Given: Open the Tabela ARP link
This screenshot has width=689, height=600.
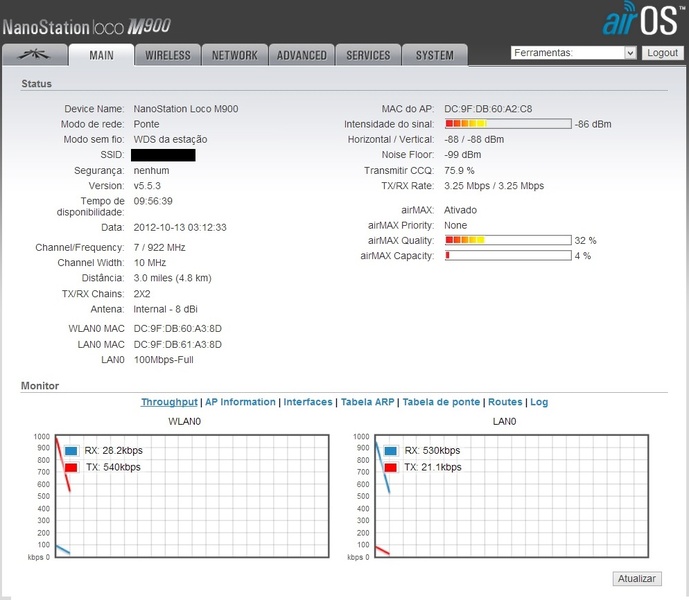Looking at the screenshot, I should point(367,402).
